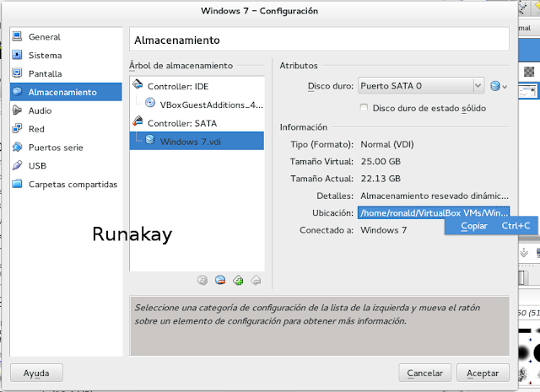Click the Conectado a Windows 7 value
The image size is (540, 392).
(383, 230)
